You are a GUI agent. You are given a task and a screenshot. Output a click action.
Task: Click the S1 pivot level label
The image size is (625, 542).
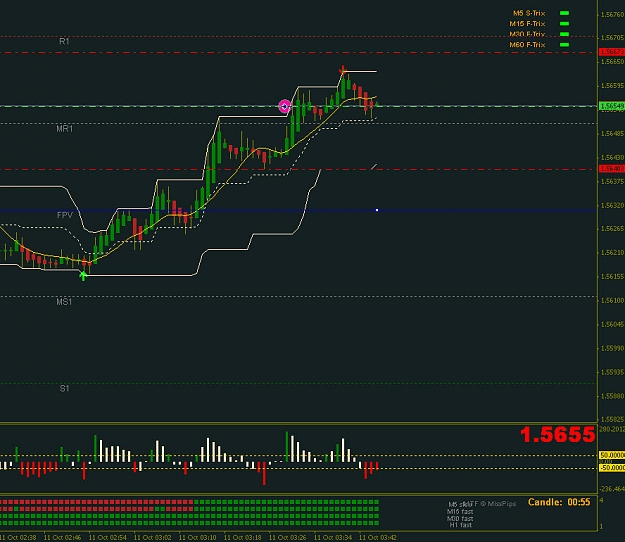click(x=64, y=388)
